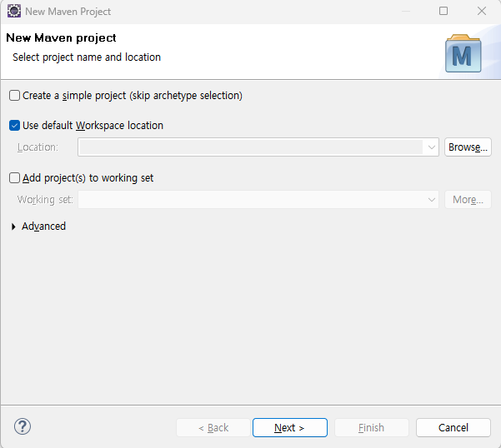501x448 pixels.
Task: Go to next step with Next >
Action: point(290,427)
